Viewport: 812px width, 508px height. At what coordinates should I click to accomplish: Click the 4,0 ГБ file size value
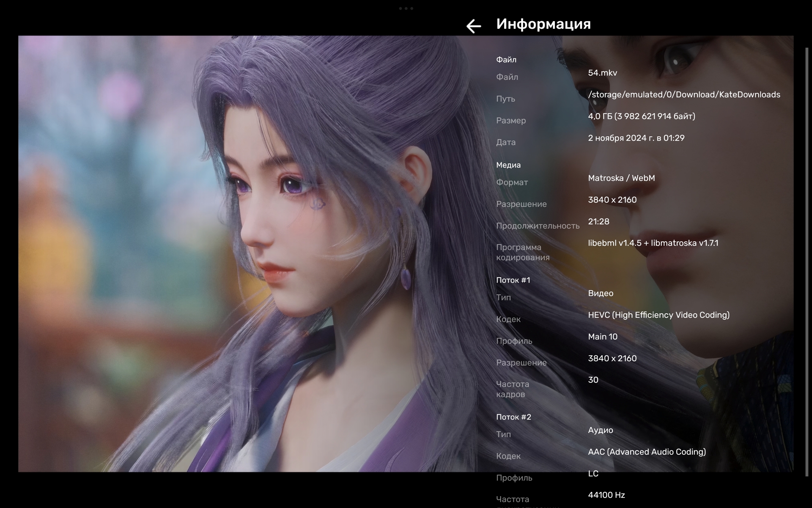(x=641, y=116)
